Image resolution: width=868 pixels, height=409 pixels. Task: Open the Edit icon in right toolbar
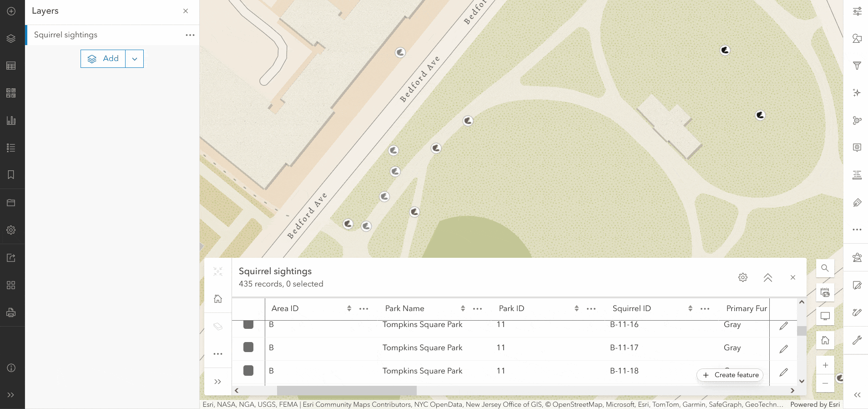click(857, 286)
